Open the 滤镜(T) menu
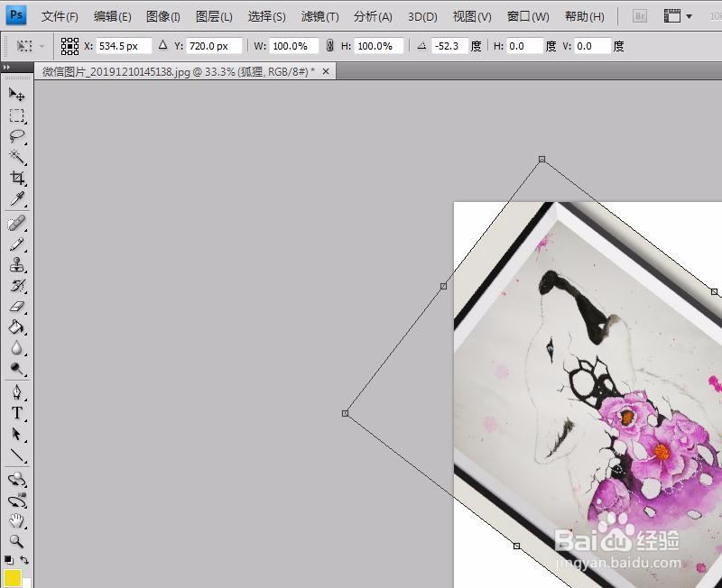 coord(320,17)
